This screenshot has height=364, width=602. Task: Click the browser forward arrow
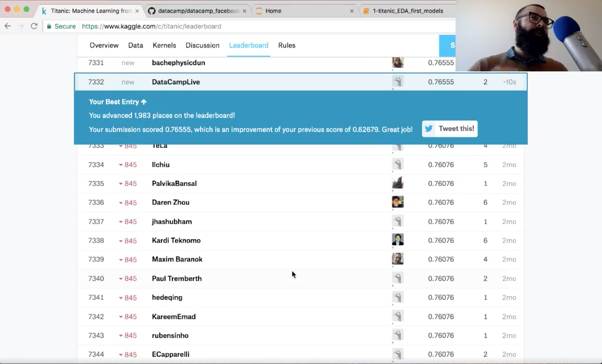click(20, 26)
